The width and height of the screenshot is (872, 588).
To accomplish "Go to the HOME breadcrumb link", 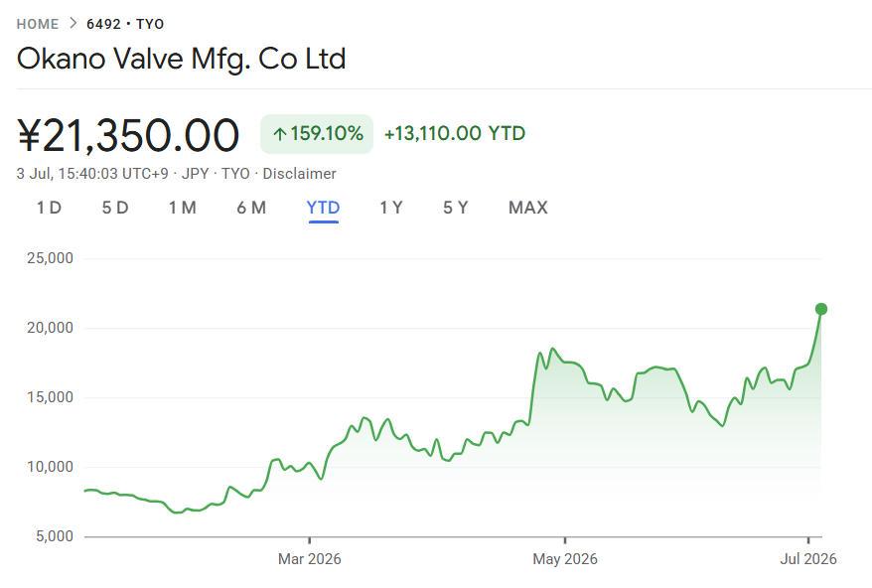I will pyautogui.click(x=38, y=24).
